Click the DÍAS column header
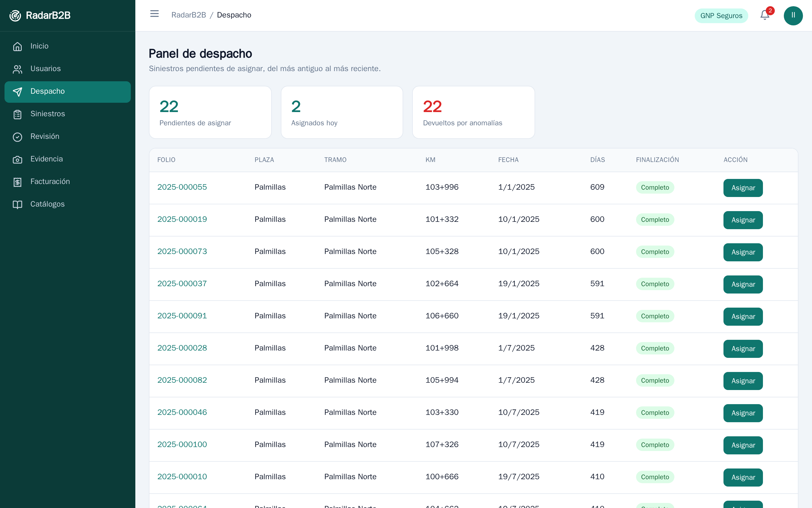Image resolution: width=812 pixels, height=508 pixels. pyautogui.click(x=598, y=160)
